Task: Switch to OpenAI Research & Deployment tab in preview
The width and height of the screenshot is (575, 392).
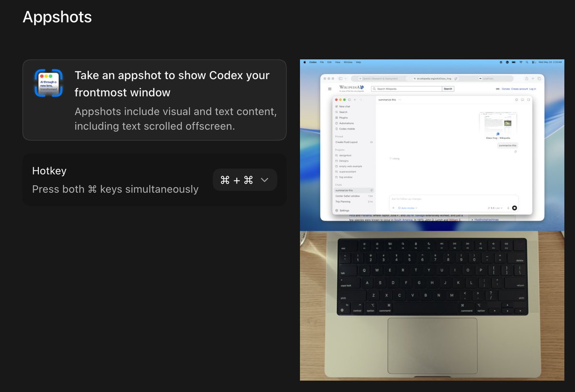Action: pyautogui.click(x=378, y=78)
